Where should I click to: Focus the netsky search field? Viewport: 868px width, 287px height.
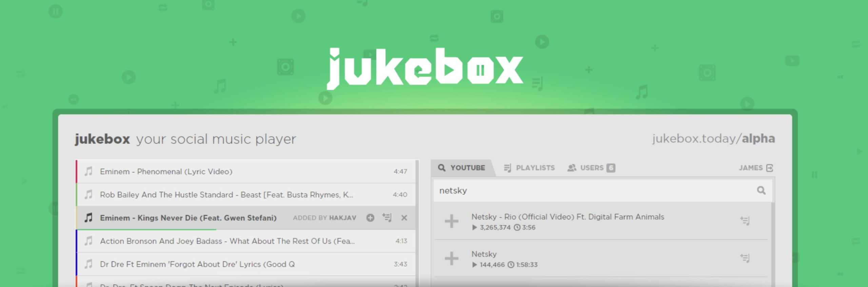[x=603, y=191]
